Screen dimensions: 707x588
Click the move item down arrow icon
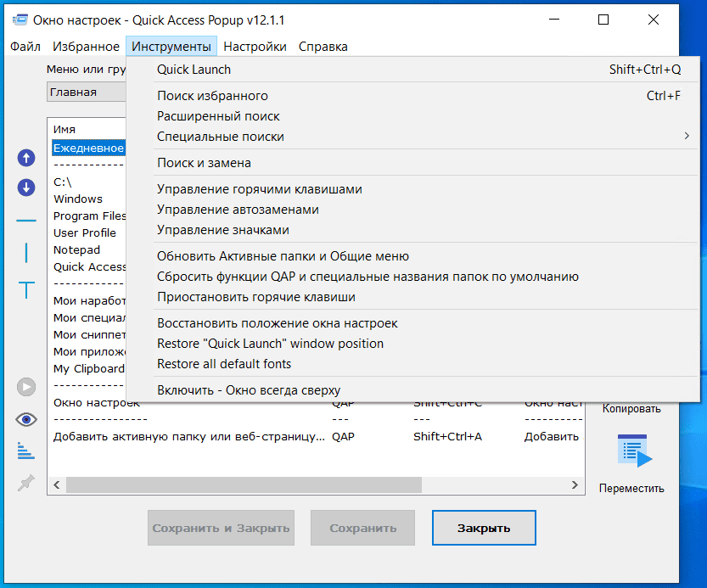click(x=26, y=188)
